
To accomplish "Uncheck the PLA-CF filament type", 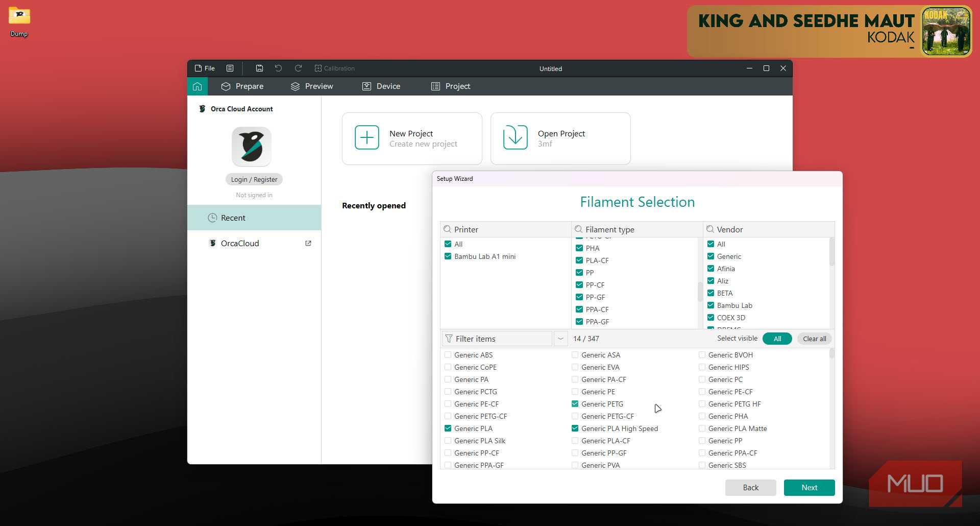I will click(579, 260).
